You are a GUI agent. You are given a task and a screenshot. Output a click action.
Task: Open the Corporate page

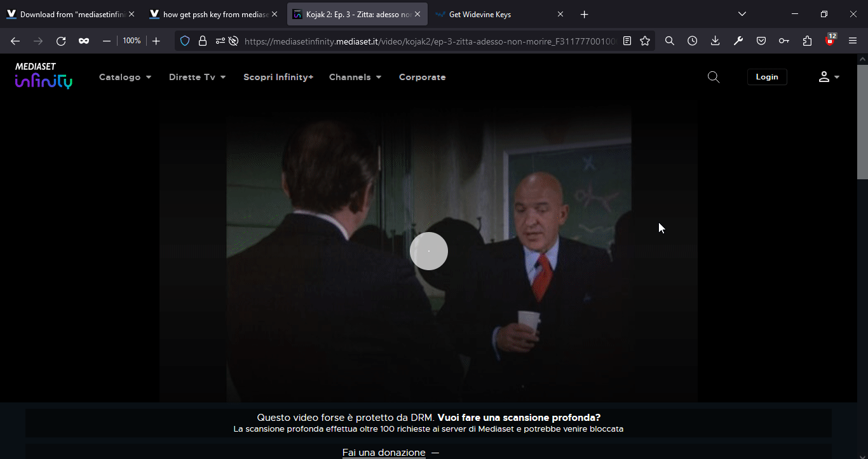[x=423, y=77]
